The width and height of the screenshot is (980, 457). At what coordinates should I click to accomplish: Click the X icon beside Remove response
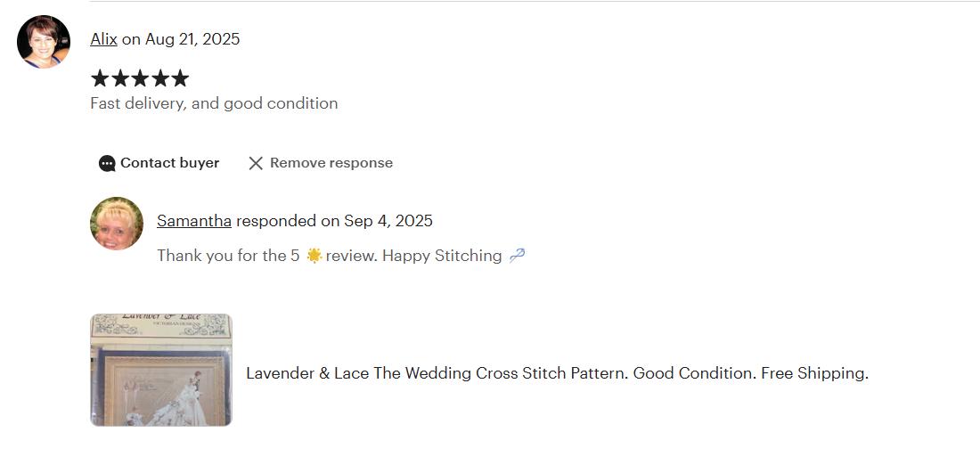coord(256,163)
